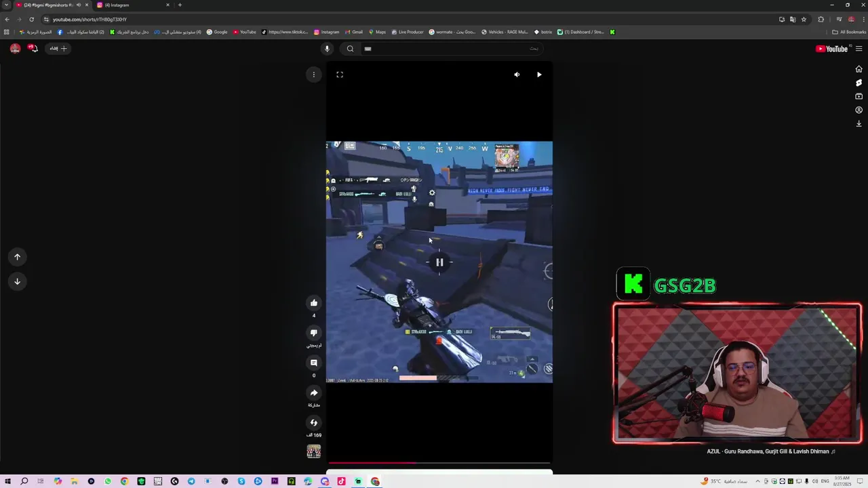Open the YouTube hamburger guide menu
868x488 pixels.
point(859,49)
